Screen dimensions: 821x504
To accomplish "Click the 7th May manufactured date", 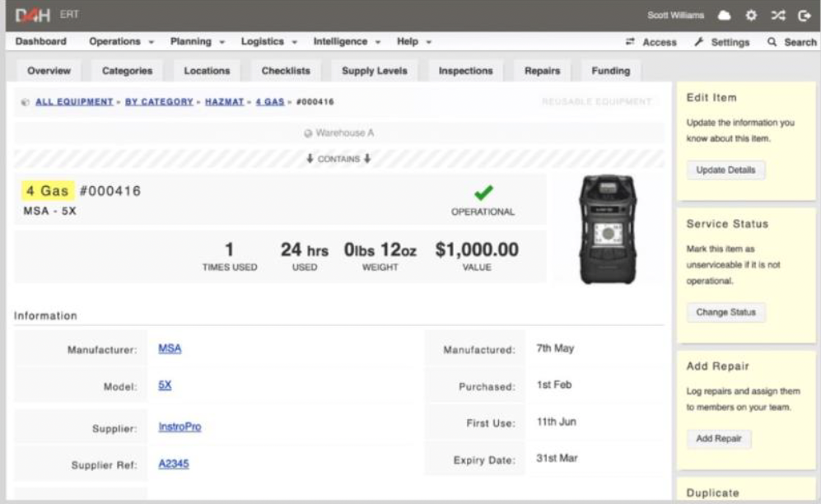I will [x=555, y=348].
